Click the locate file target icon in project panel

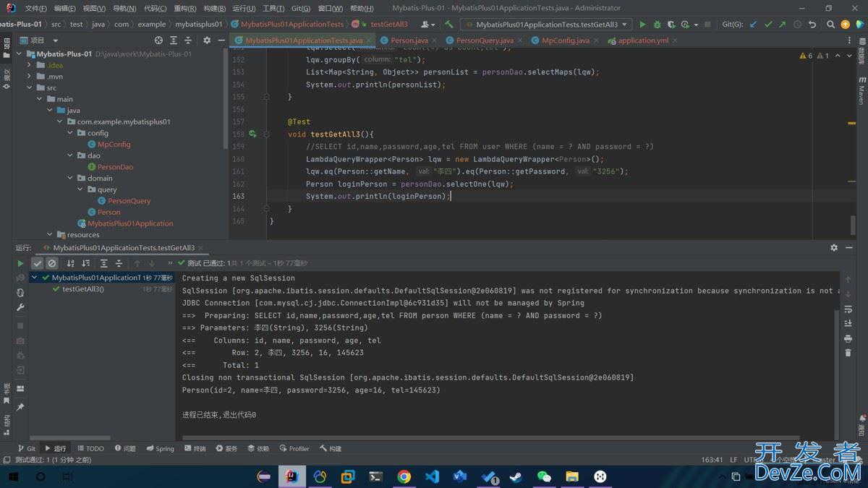[x=159, y=40]
